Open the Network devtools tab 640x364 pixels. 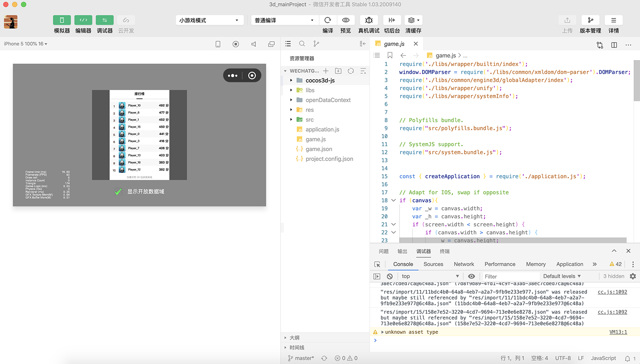point(464,264)
